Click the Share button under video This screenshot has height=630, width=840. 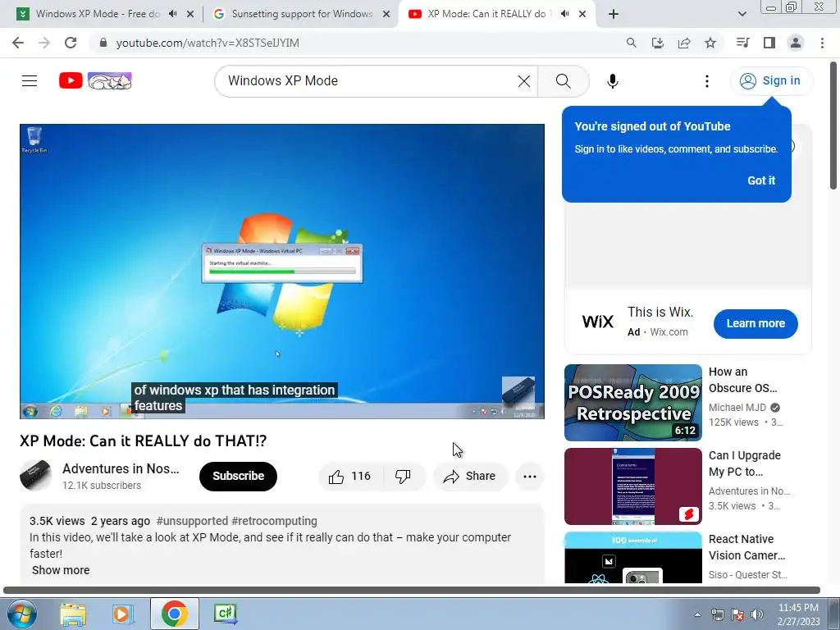(x=470, y=477)
